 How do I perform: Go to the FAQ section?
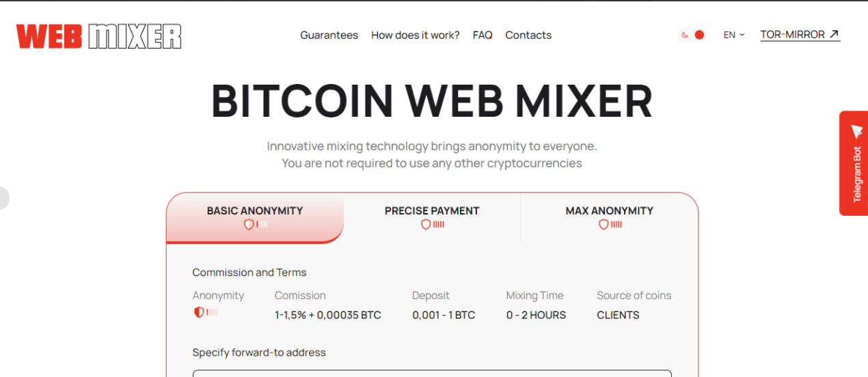pyautogui.click(x=483, y=35)
